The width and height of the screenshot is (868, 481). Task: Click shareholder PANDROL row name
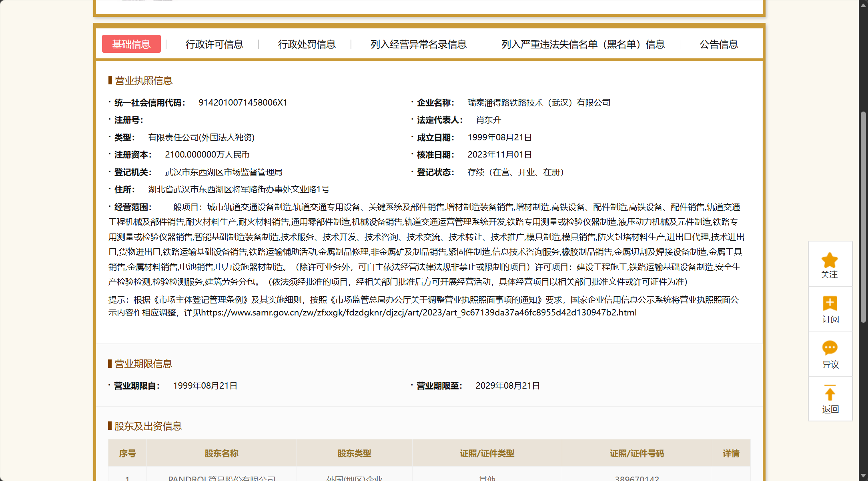(221, 478)
